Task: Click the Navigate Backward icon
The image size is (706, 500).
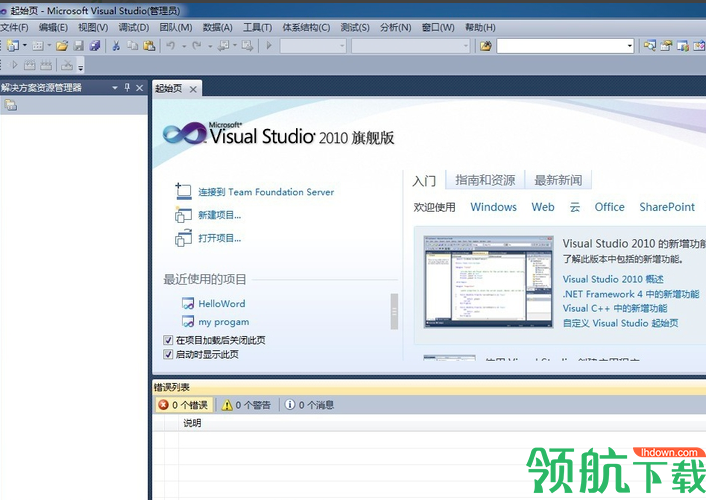Action: [x=223, y=45]
